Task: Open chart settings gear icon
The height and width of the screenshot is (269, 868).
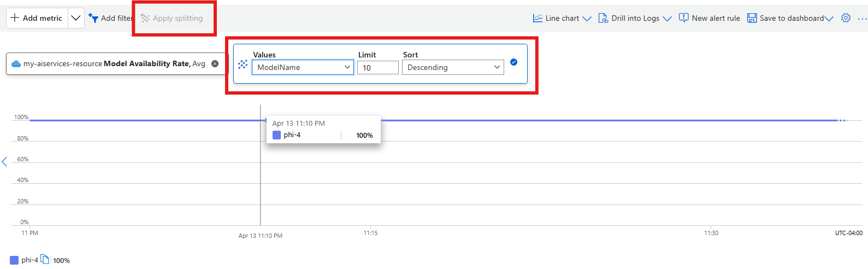Action: coord(846,18)
